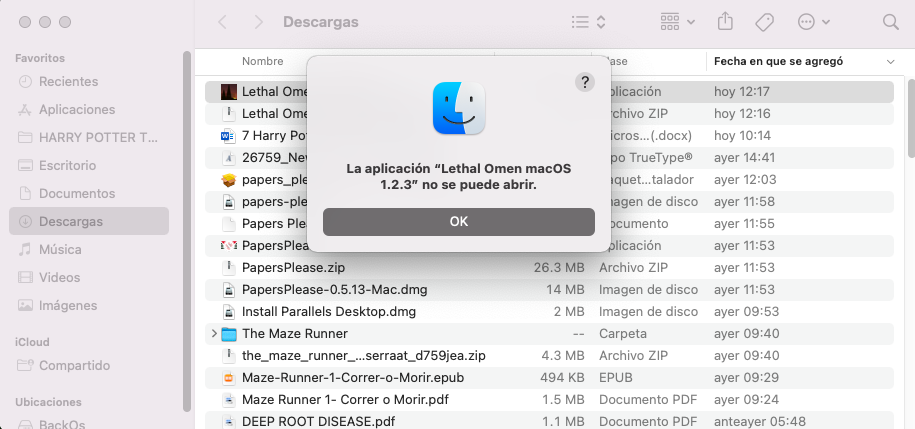
Task: Click the Finder icon in the dialog
Action: 459,108
